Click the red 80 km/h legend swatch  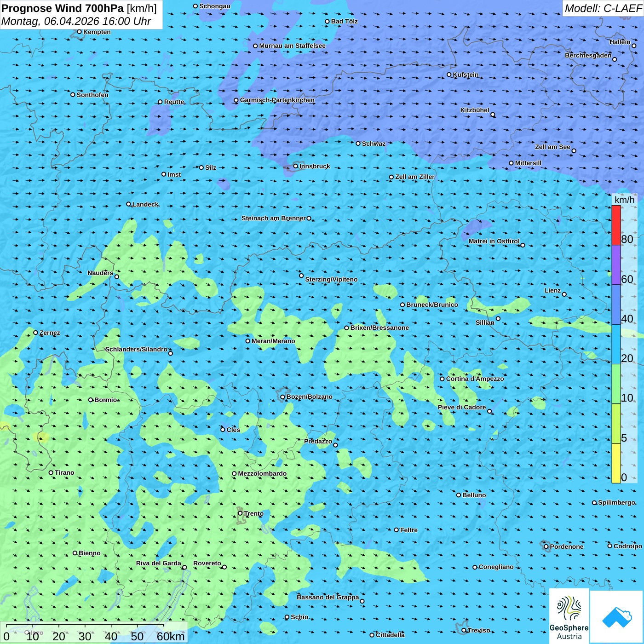click(x=616, y=225)
